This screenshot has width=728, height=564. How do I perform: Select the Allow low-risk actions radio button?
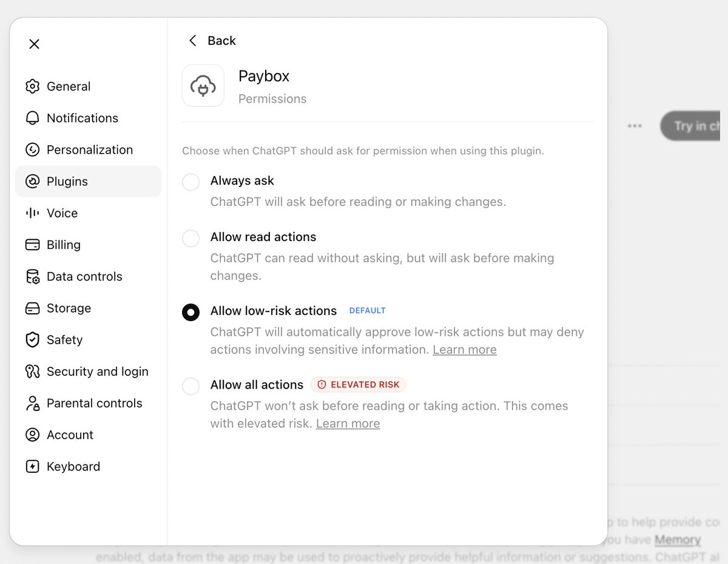pos(191,312)
